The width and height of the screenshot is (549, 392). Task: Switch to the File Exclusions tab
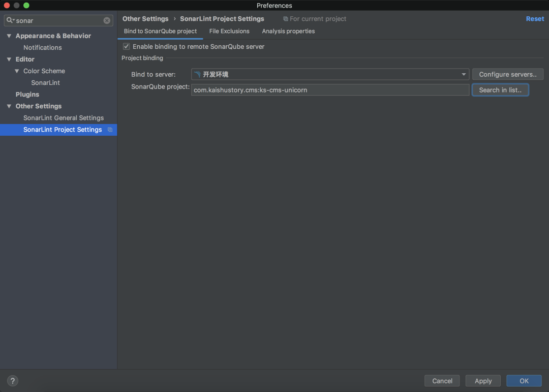(229, 31)
